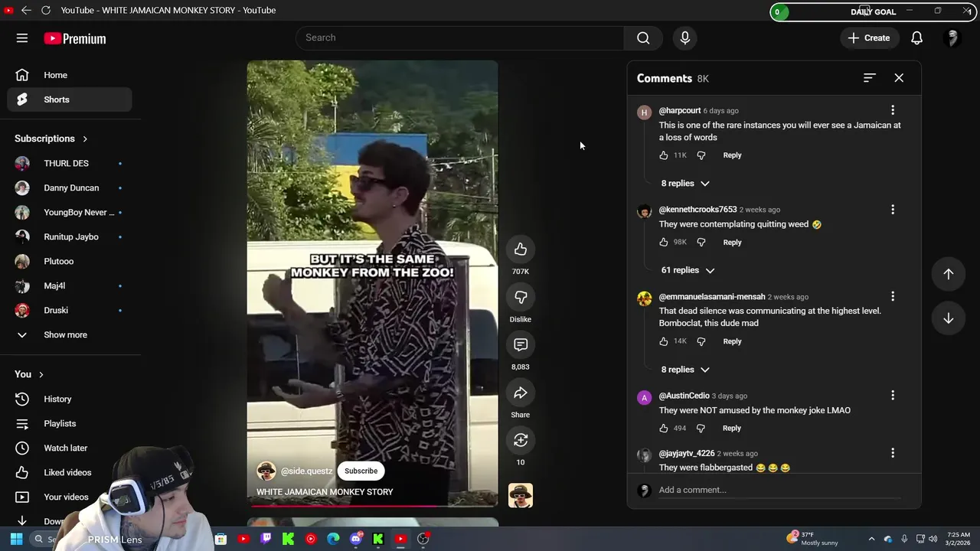Select Home in the sidebar
Screen dimensions: 980x551
(x=70, y=75)
